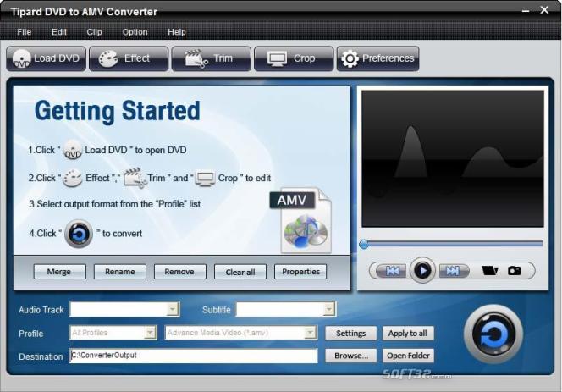This screenshot has width=562, height=392.
Task: Click the Effect palette icon in step 2
Action: point(73,178)
